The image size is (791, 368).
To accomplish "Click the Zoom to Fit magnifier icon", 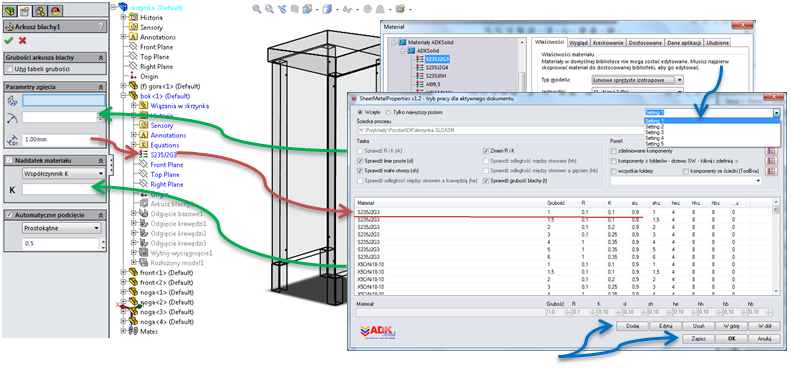I will [257, 9].
